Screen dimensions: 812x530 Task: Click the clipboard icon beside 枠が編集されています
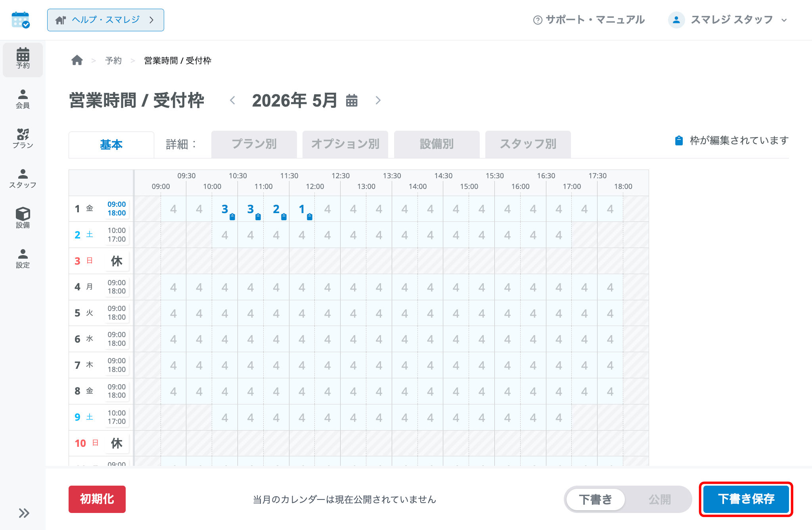679,141
